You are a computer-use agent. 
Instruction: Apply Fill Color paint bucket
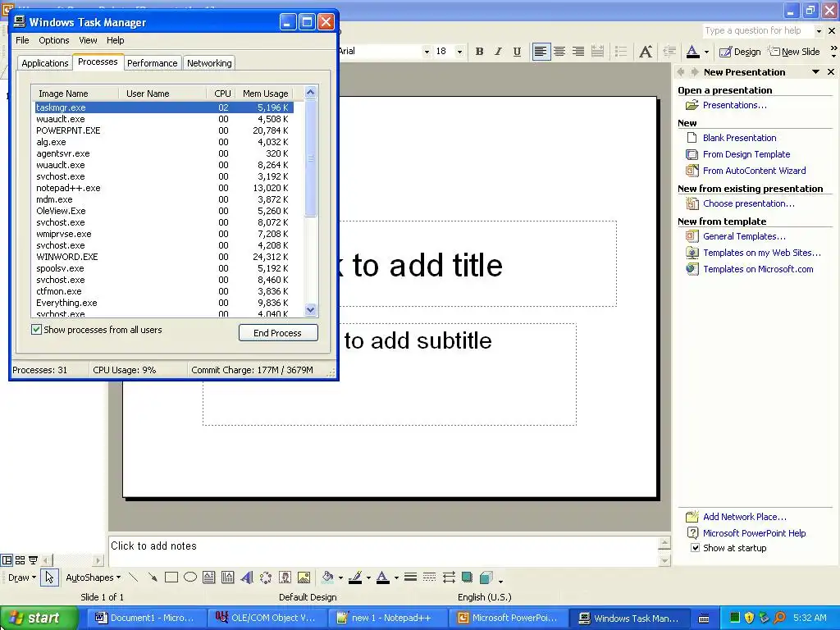coord(327,577)
